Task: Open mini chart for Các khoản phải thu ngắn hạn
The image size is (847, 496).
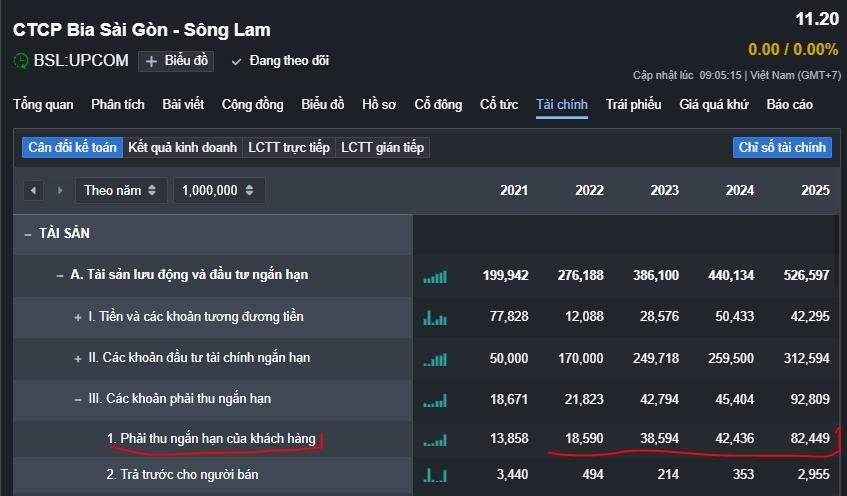Action: pyautogui.click(x=435, y=400)
